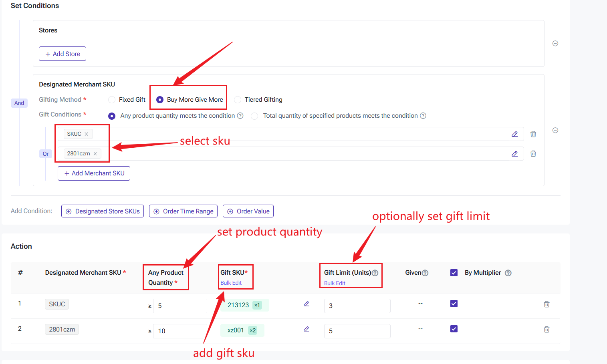607x364 pixels.
Task: Edit gift SKU xz001 with the pencil icon
Action: [307, 329]
